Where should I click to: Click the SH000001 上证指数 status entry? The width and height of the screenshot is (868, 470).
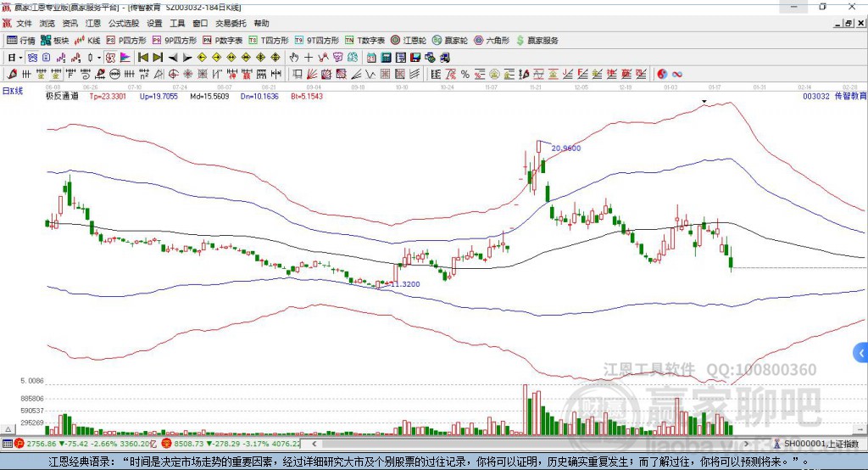816,444
